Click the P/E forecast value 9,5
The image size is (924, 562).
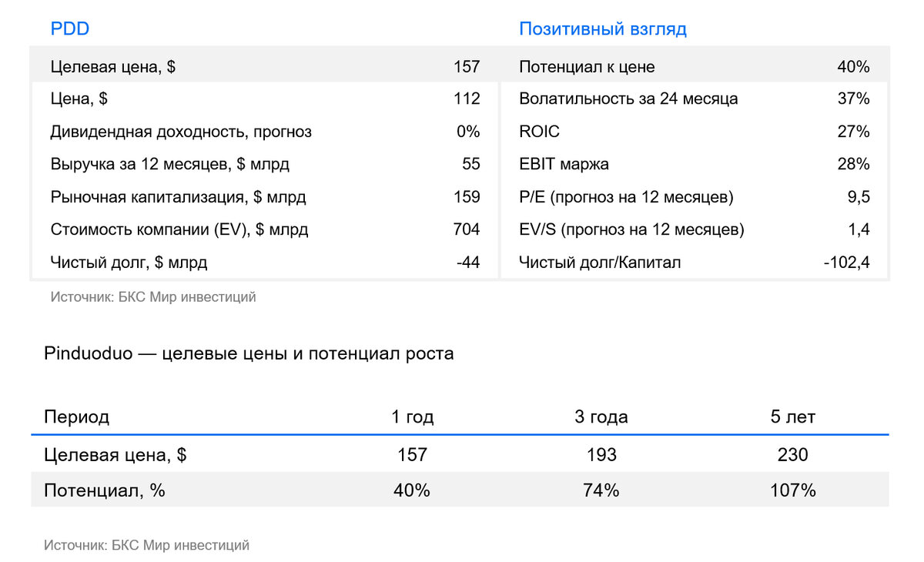[x=858, y=197]
